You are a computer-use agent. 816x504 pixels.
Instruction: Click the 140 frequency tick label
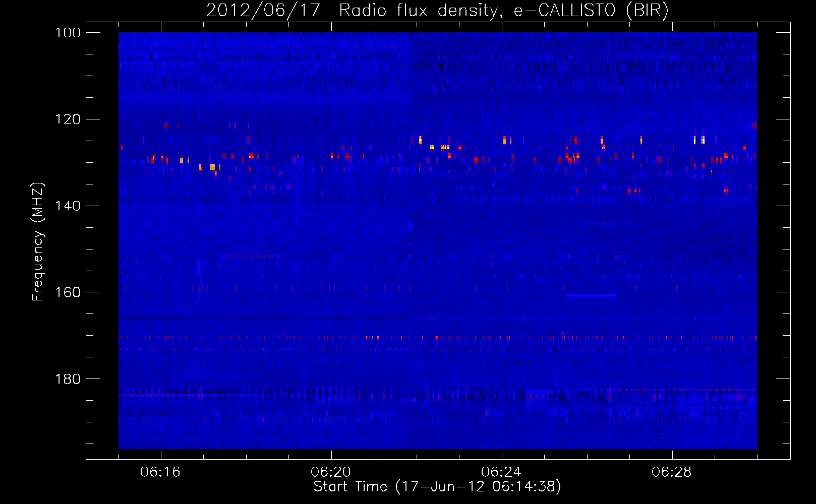(68, 206)
